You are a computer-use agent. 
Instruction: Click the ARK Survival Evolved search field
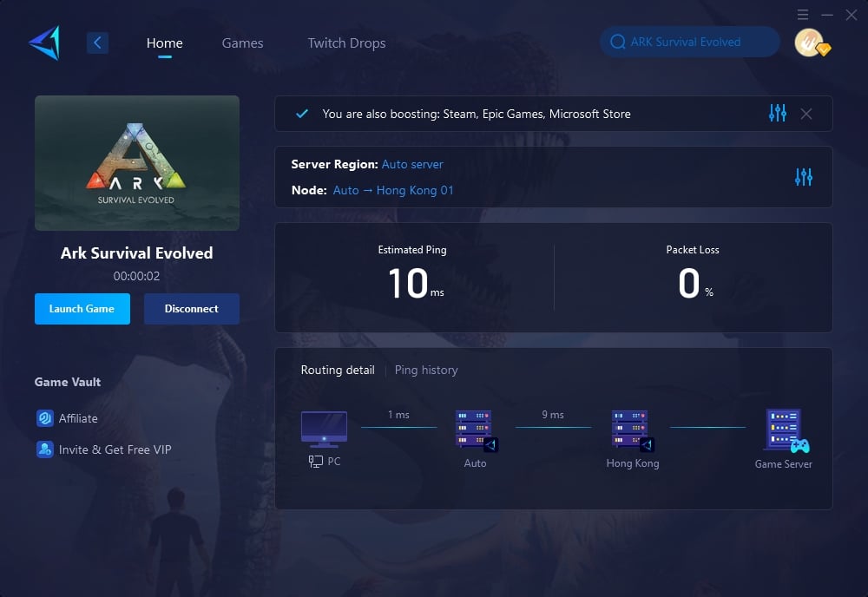tap(690, 42)
